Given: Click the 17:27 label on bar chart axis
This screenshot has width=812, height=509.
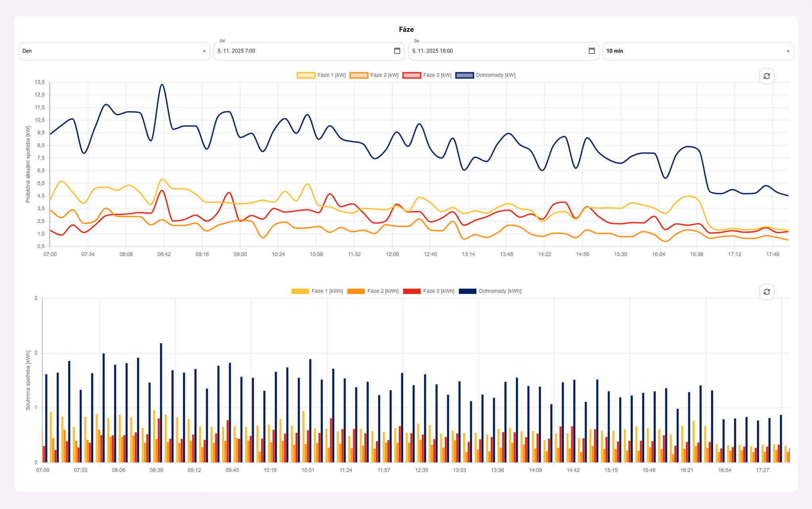Looking at the screenshot, I should point(762,470).
